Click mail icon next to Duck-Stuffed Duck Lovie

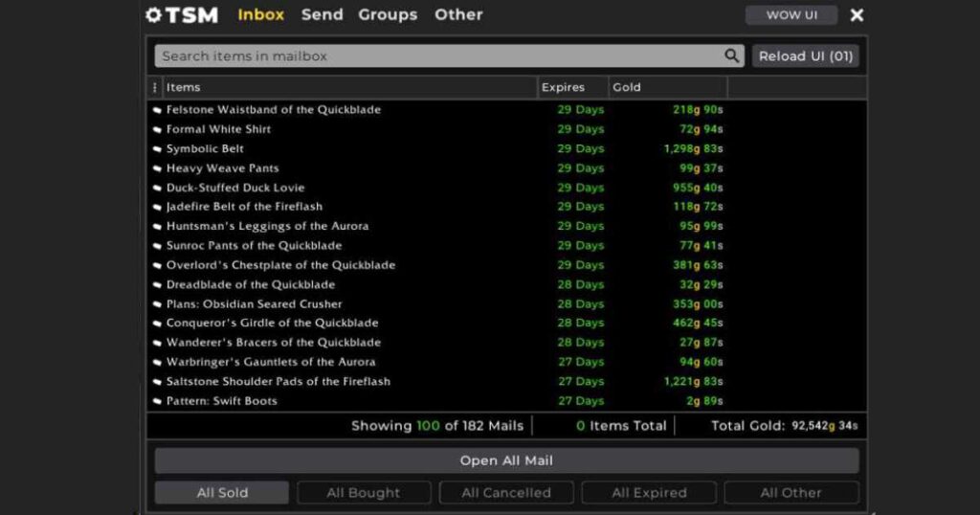coord(157,189)
